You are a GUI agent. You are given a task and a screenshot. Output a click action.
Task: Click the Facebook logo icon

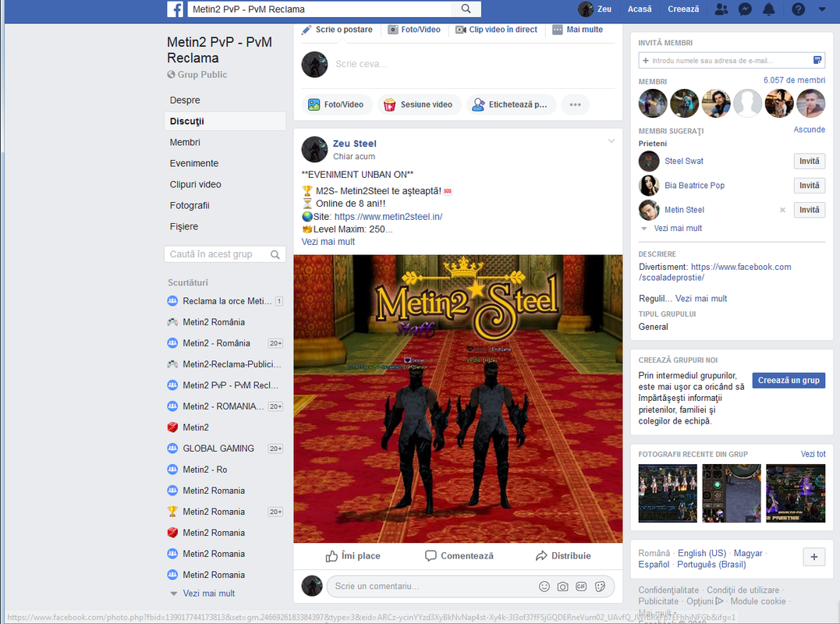coord(175,9)
